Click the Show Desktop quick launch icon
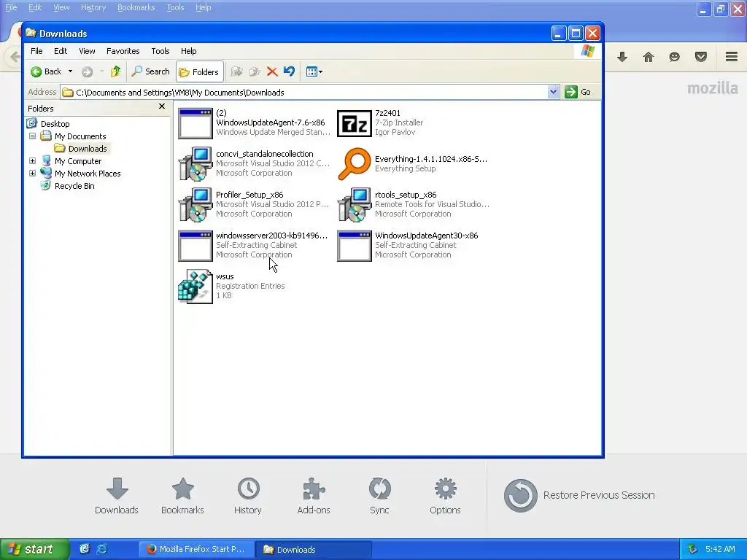747x560 pixels. [x=85, y=549]
